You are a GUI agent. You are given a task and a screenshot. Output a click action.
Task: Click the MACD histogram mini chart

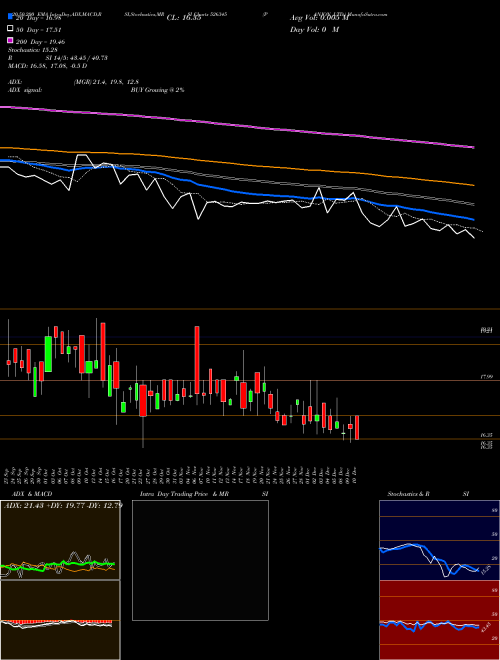[x=60, y=620]
